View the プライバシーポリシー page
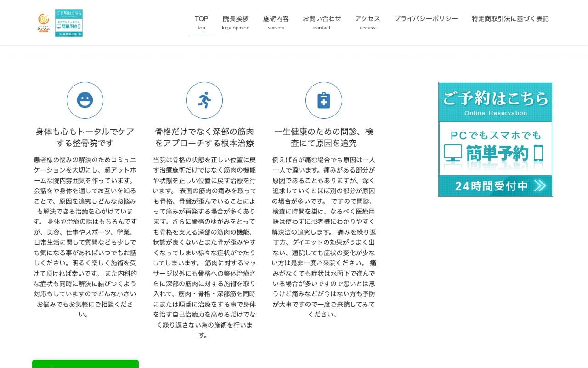 point(426,19)
